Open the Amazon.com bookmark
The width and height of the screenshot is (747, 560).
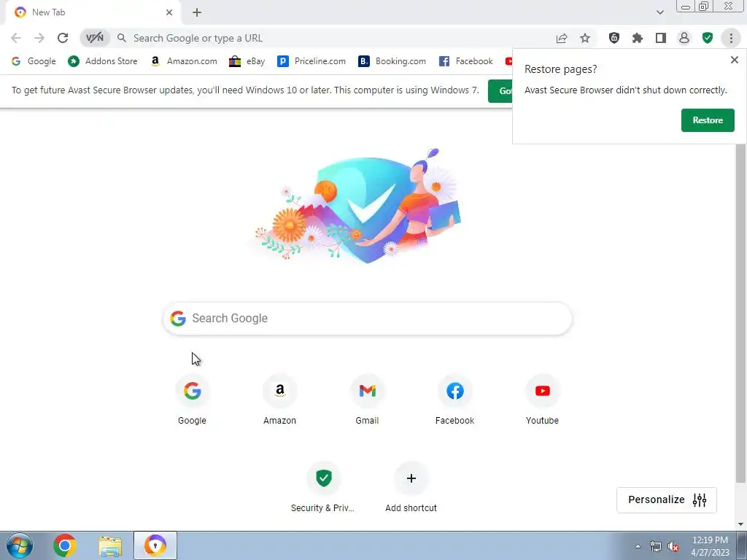click(x=183, y=61)
